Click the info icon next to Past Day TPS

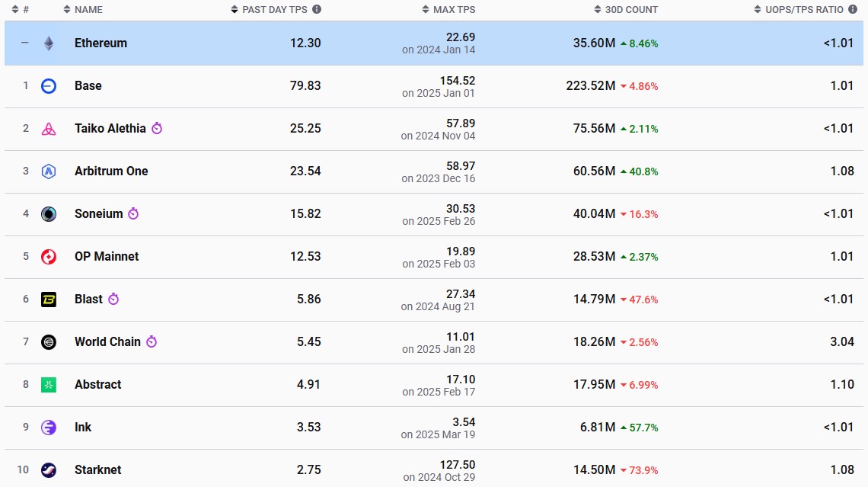tap(317, 9)
